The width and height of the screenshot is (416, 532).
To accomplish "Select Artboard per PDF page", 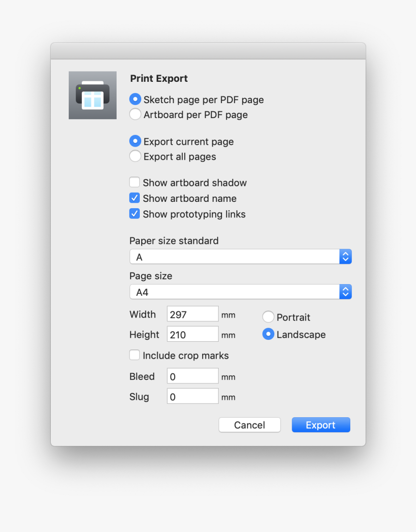I will point(135,114).
